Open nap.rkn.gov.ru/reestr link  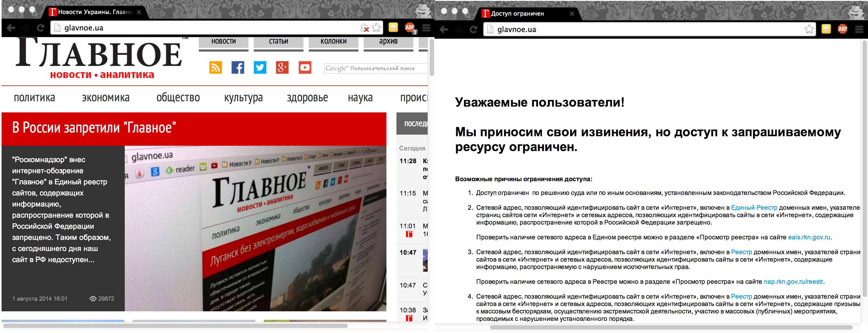[793, 282]
